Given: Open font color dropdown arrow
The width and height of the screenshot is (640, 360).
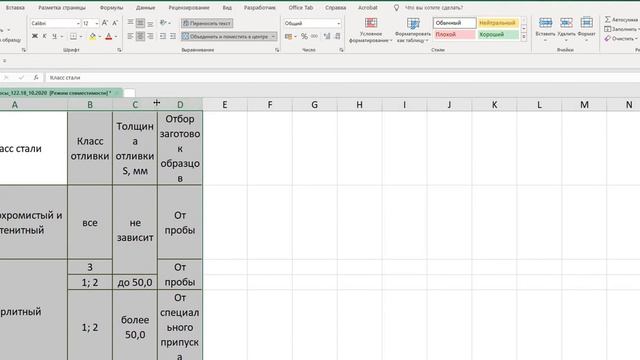Looking at the screenshot, I should 116,37.
